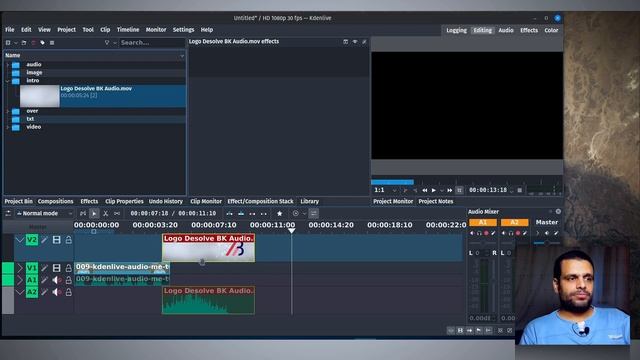
Task: Collapse the V2 track
Action: click(x=20, y=240)
